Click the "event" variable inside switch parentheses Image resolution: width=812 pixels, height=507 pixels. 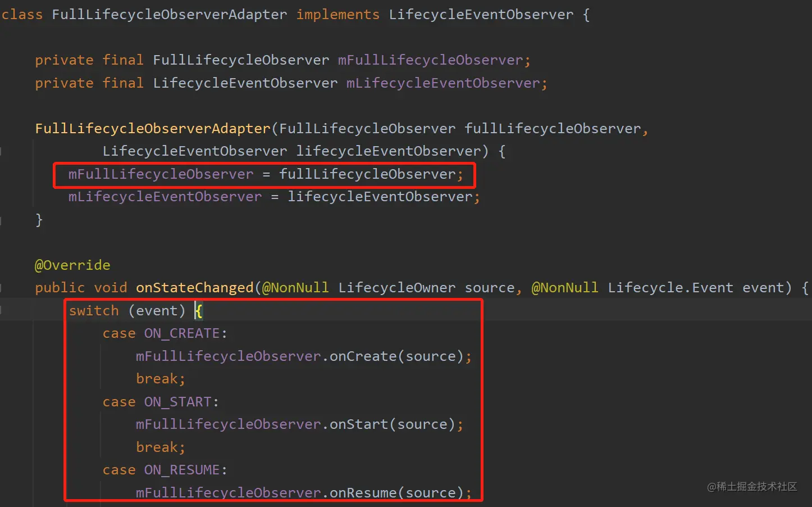[157, 311]
